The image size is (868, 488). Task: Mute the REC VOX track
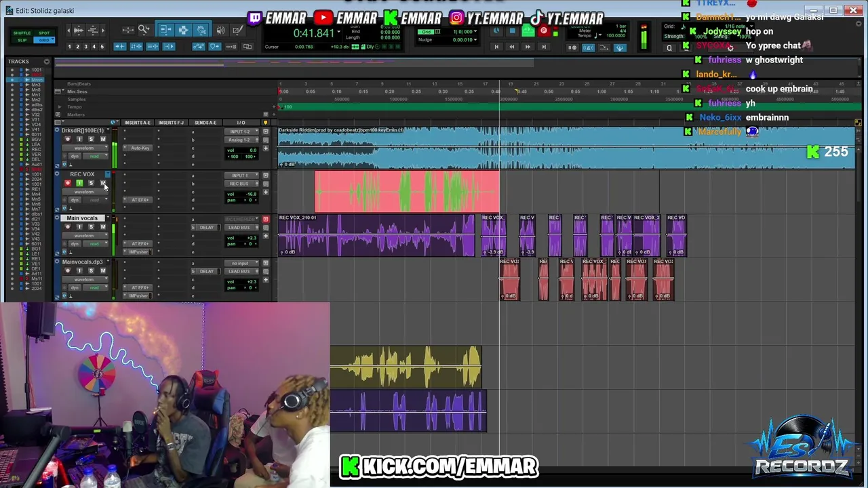(103, 183)
